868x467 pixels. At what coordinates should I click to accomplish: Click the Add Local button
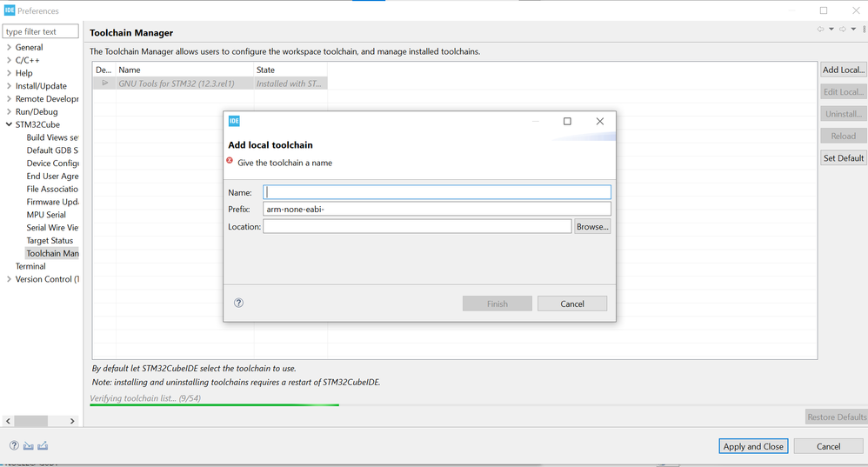[843, 70]
